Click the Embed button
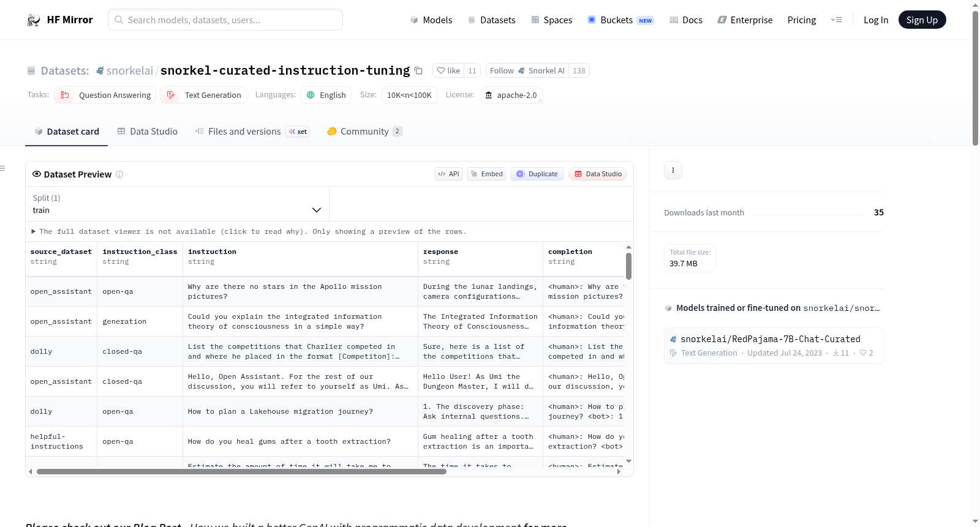Screen dimensions: 980x527 (x=486, y=174)
